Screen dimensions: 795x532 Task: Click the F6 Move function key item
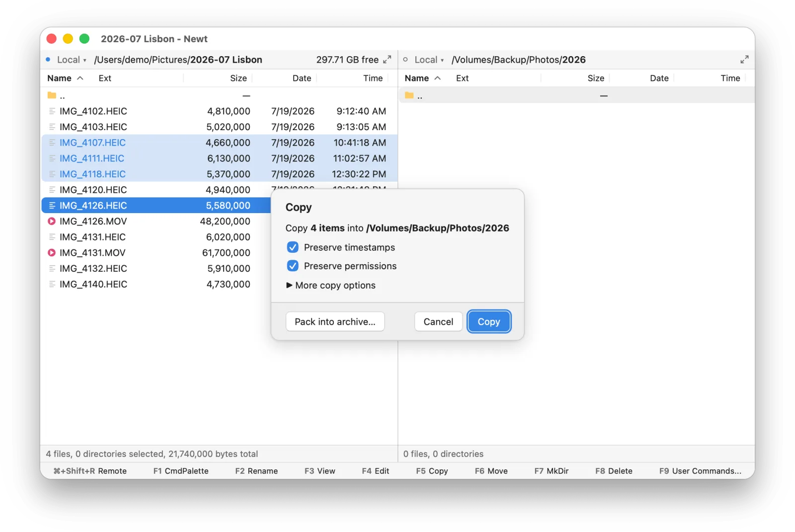click(491, 471)
